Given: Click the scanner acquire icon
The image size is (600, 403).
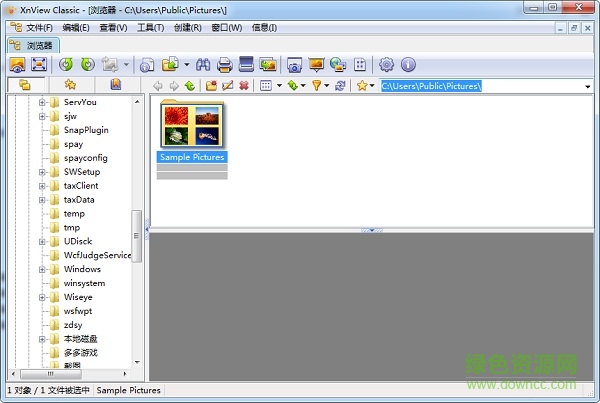Looking at the screenshot, I should point(246,64).
